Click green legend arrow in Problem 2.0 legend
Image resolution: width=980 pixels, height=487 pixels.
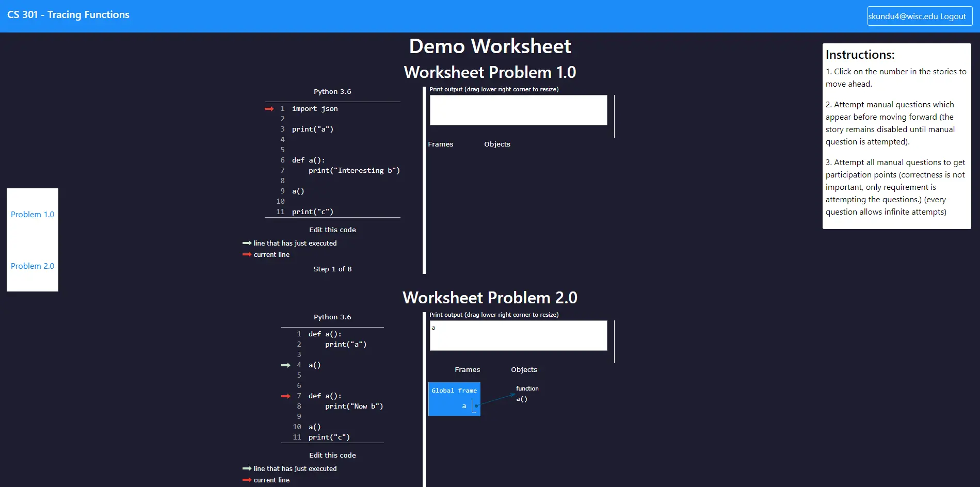click(247, 468)
